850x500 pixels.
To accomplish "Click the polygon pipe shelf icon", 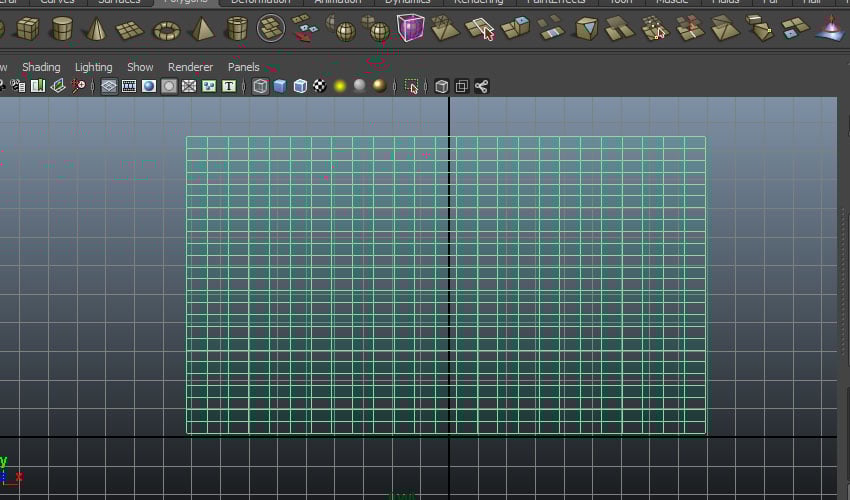I will pyautogui.click(x=237, y=29).
